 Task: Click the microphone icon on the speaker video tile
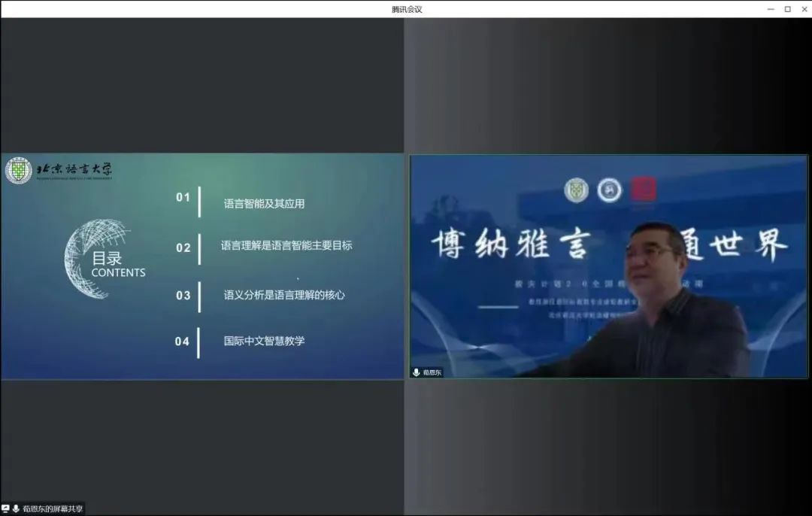point(416,372)
